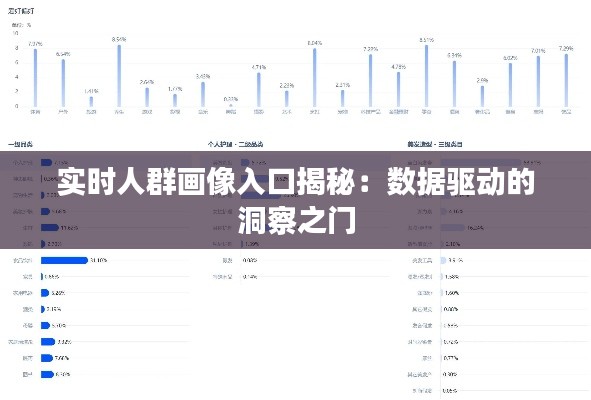The image size is (591, 400).
Task: Click the column bar showing 7.22%
Action: (370, 81)
